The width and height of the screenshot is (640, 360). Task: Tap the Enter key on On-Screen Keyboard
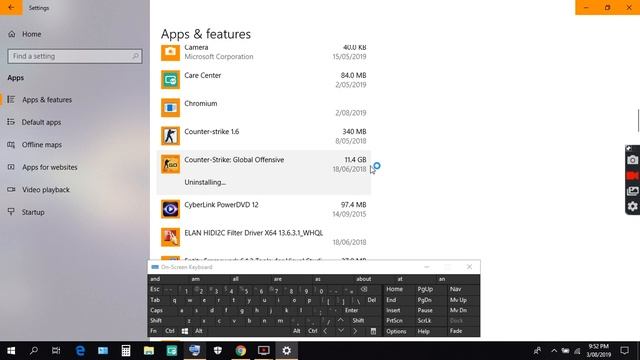(x=352, y=310)
